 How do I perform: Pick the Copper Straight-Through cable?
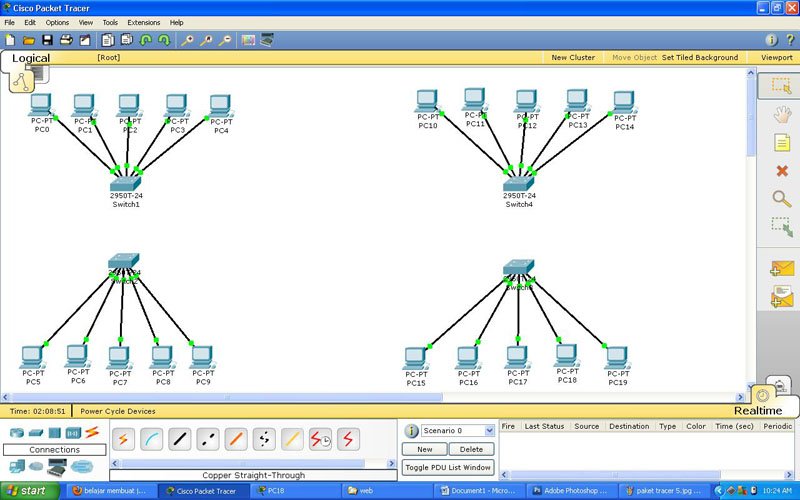180,439
